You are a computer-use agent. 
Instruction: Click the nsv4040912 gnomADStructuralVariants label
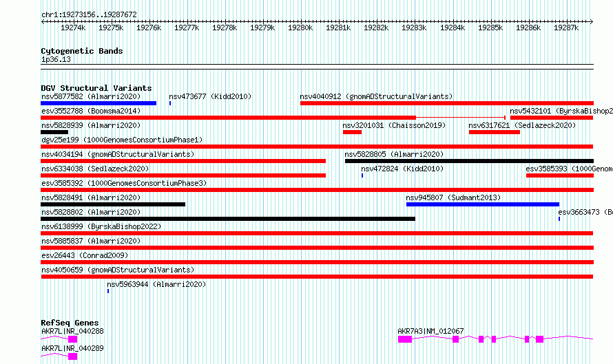point(376,96)
